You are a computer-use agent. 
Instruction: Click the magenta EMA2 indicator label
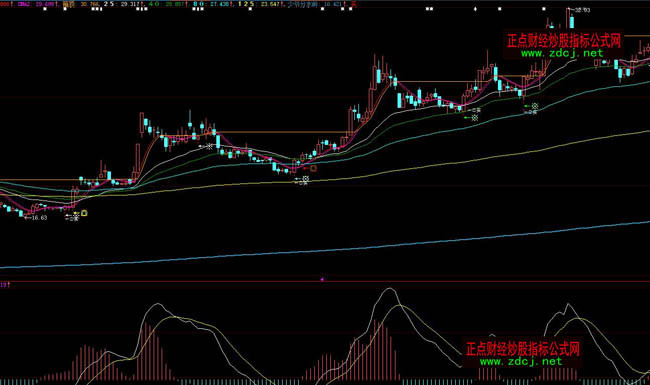click(x=24, y=5)
